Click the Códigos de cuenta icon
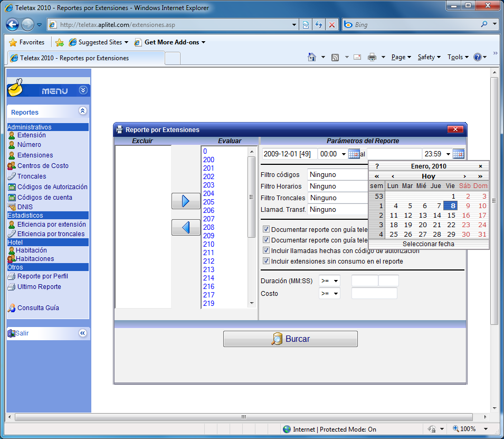Screen dimensions: 504x439 pos(12,198)
